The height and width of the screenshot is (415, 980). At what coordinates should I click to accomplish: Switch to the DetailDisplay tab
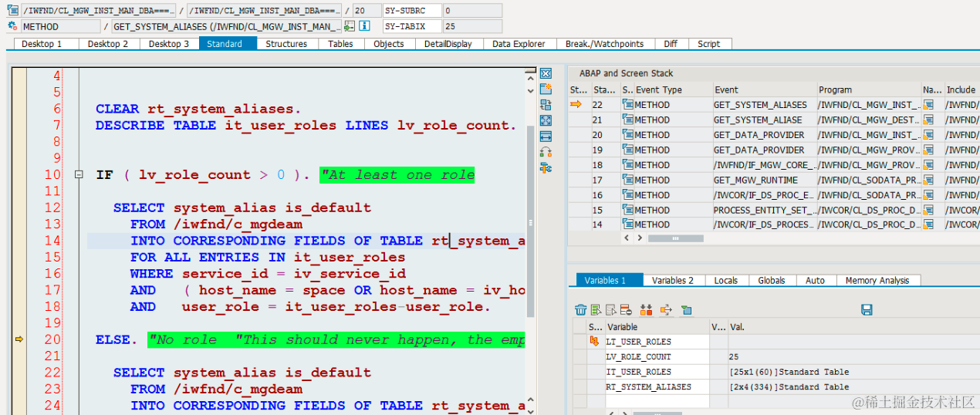[448, 44]
